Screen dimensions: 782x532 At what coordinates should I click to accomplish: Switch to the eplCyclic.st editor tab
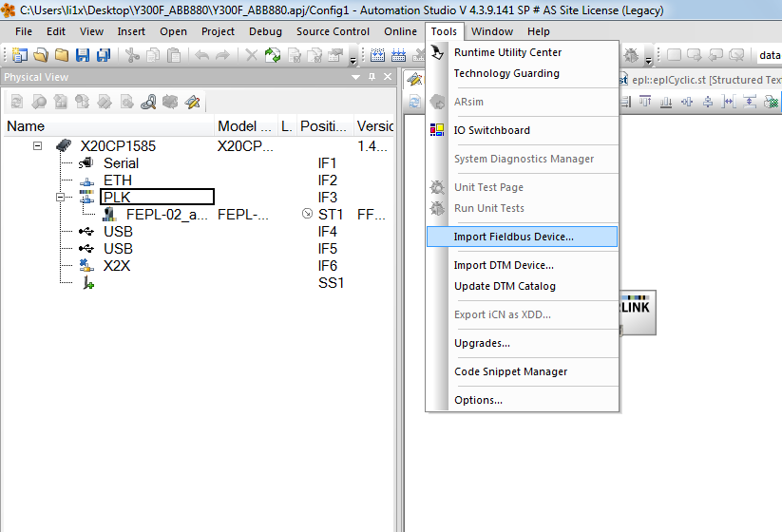(699, 80)
